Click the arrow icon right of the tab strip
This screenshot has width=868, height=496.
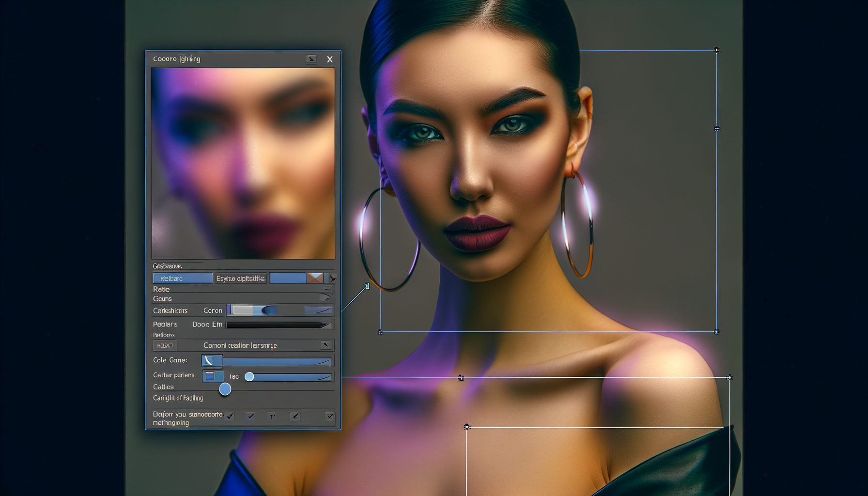(332, 278)
